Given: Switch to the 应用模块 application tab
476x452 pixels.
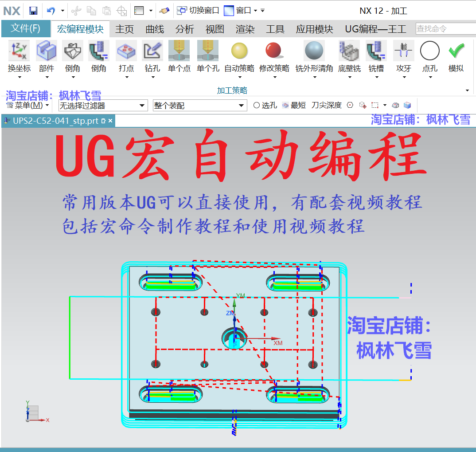Looking at the screenshot, I should [315, 29].
